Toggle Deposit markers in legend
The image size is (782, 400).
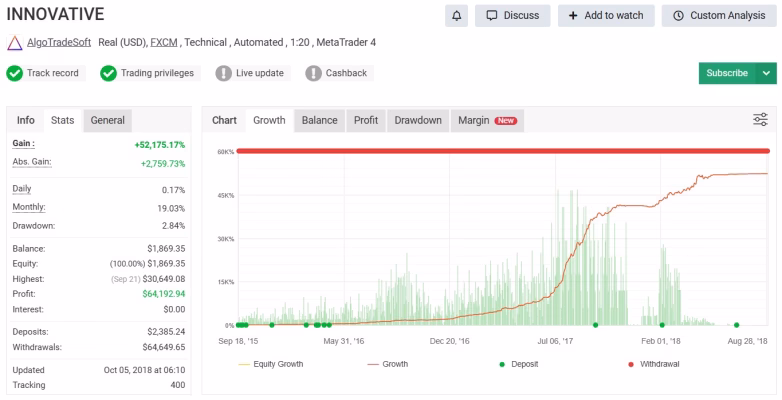pos(519,364)
